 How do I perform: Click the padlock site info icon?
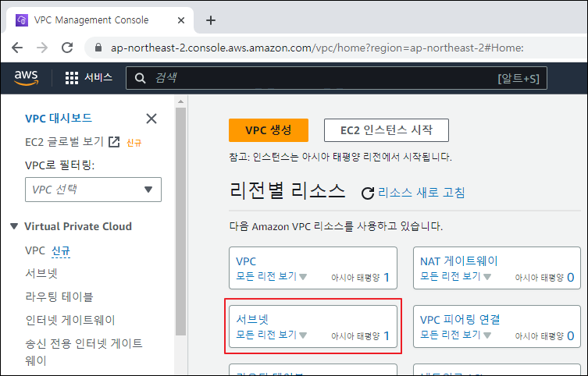(x=98, y=48)
